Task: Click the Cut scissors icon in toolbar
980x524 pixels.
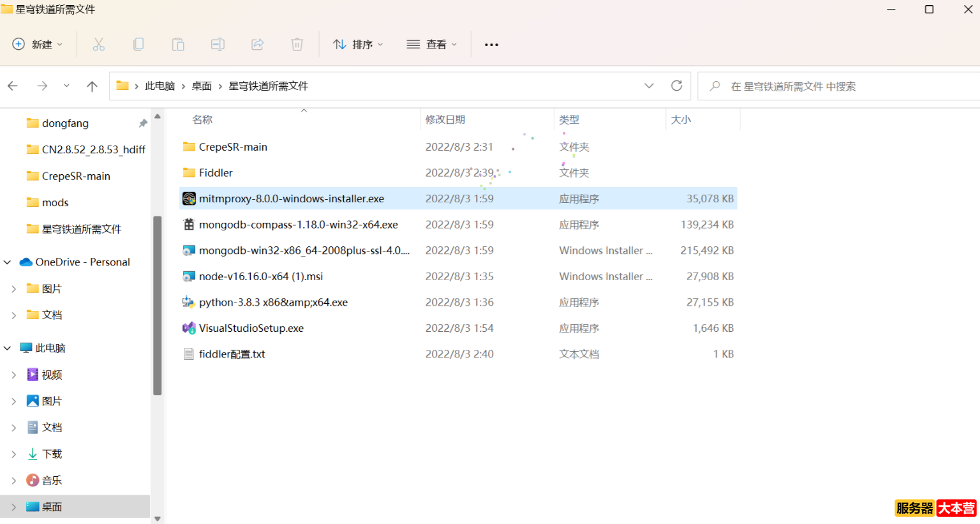Action: tap(98, 44)
